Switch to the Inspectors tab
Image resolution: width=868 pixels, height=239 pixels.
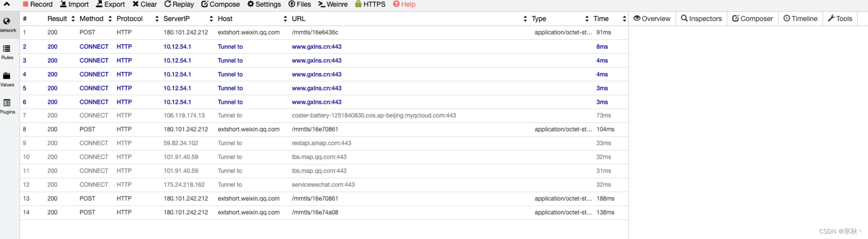(701, 19)
